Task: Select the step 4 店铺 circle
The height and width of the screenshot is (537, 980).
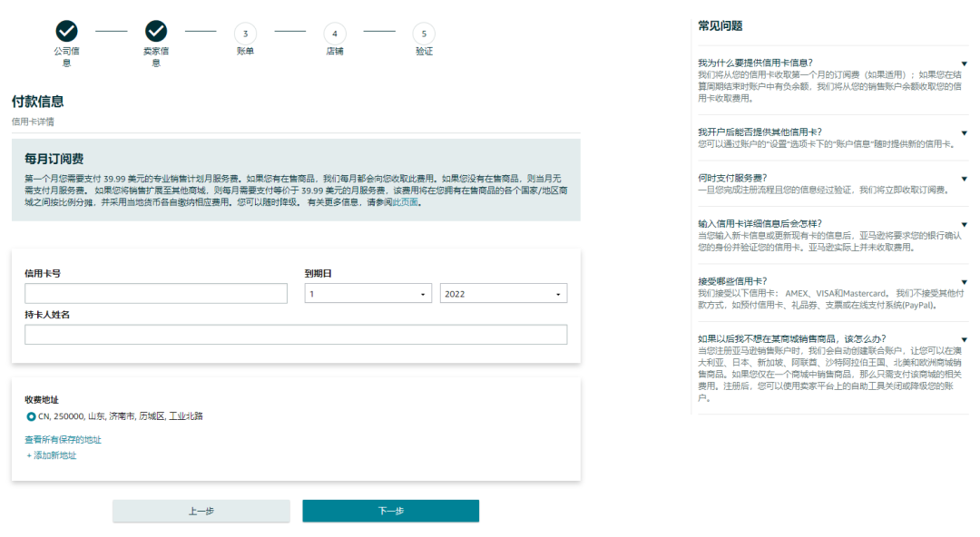Action: pos(335,34)
